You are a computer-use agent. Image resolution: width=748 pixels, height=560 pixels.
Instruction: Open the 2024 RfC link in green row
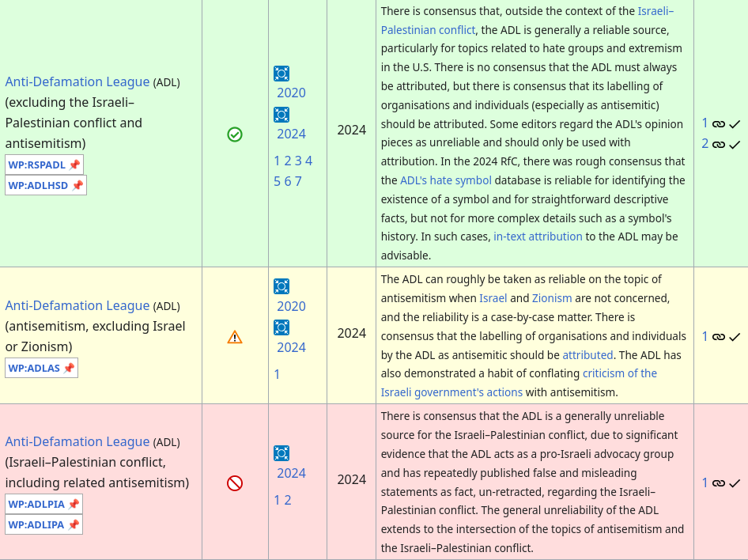(x=292, y=134)
